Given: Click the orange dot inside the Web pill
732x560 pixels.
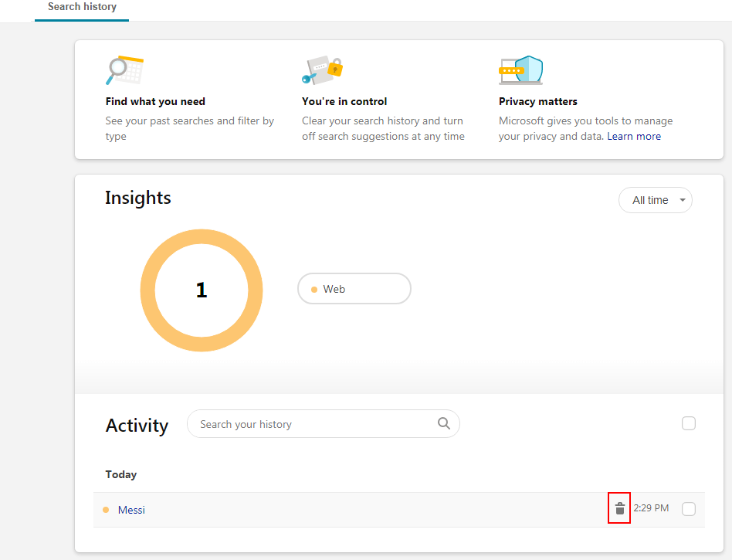Looking at the screenshot, I should [314, 290].
